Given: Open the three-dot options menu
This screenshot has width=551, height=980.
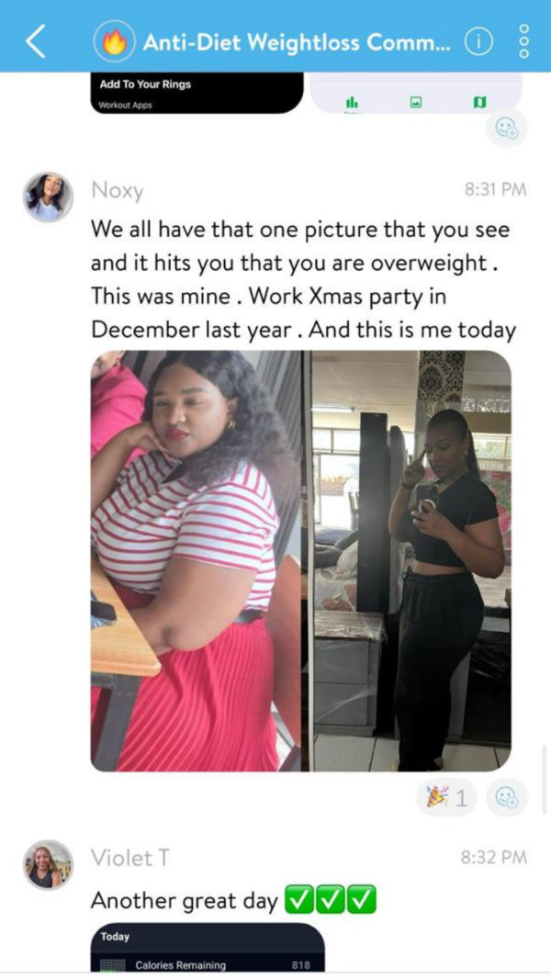Looking at the screenshot, I should pos(524,42).
